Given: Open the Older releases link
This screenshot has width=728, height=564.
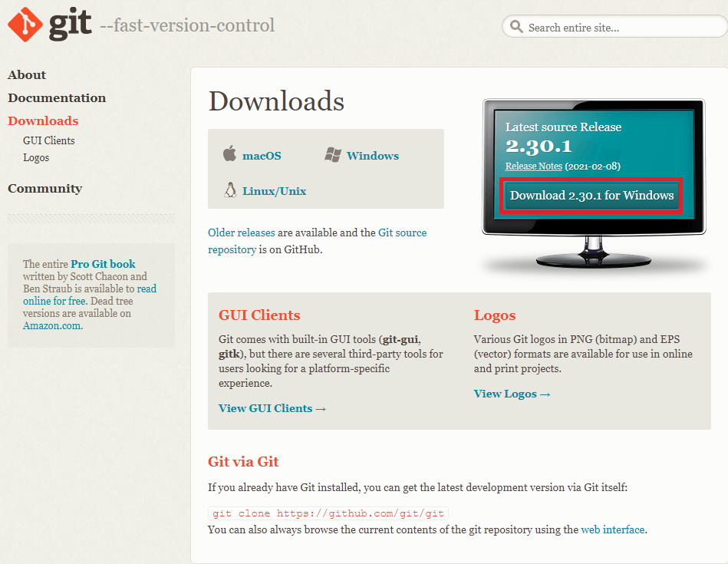Looking at the screenshot, I should pyautogui.click(x=242, y=233).
